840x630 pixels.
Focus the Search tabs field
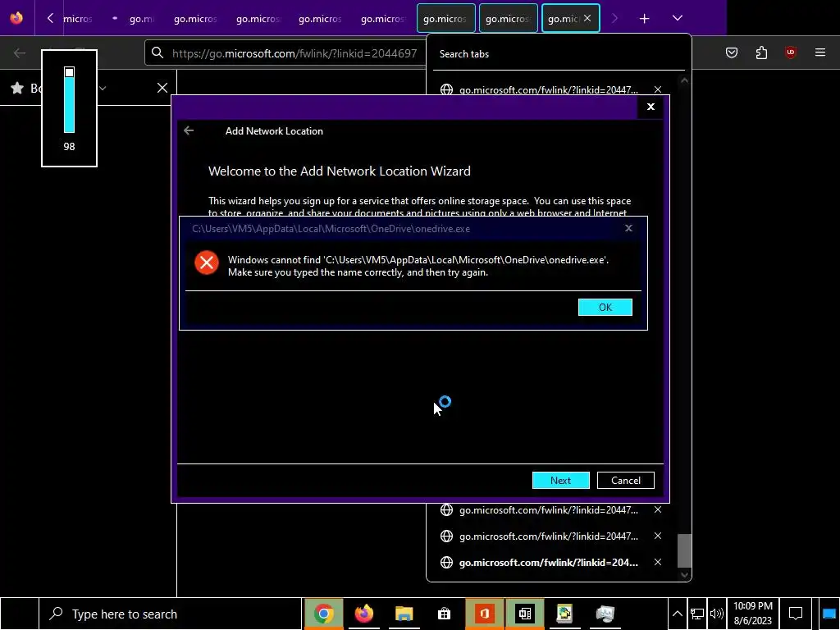click(558, 54)
